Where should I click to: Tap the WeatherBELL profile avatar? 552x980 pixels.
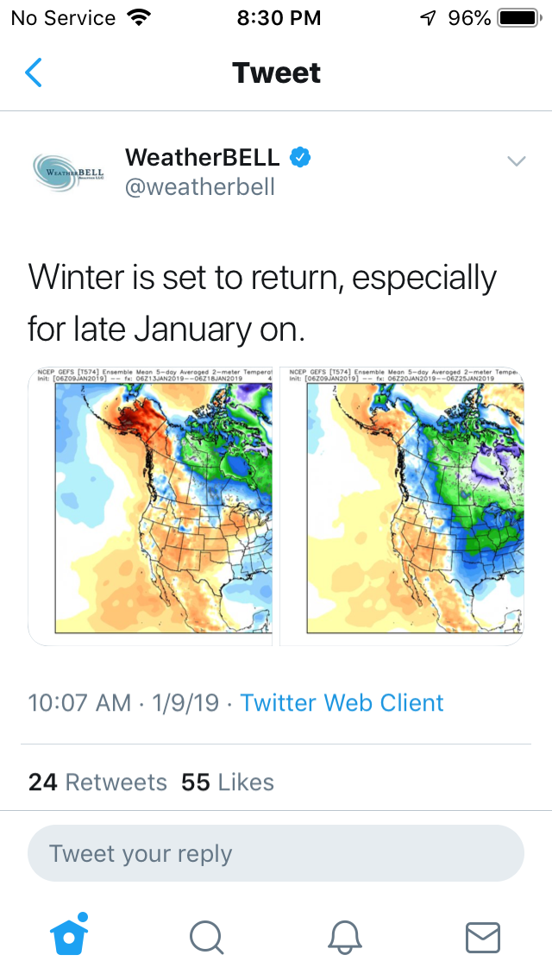pyautogui.click(x=68, y=173)
